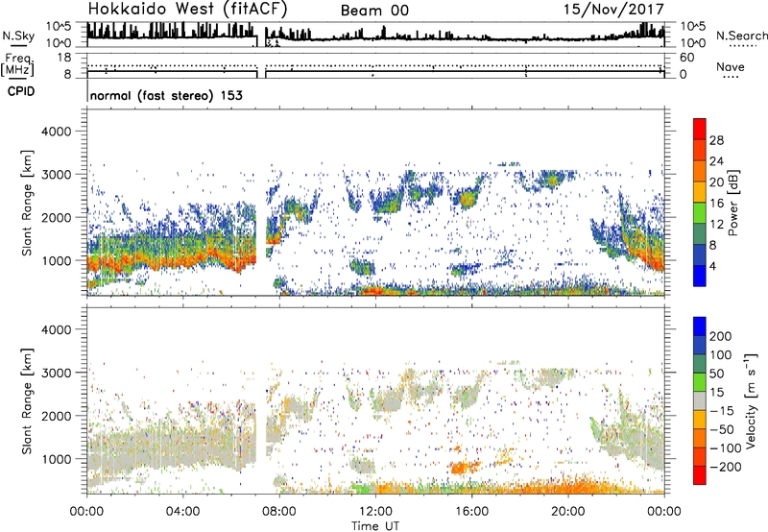Viewport: 768px width, 532px height.
Task: Click '2000' on velocity panel range axis
Action: 56,416
